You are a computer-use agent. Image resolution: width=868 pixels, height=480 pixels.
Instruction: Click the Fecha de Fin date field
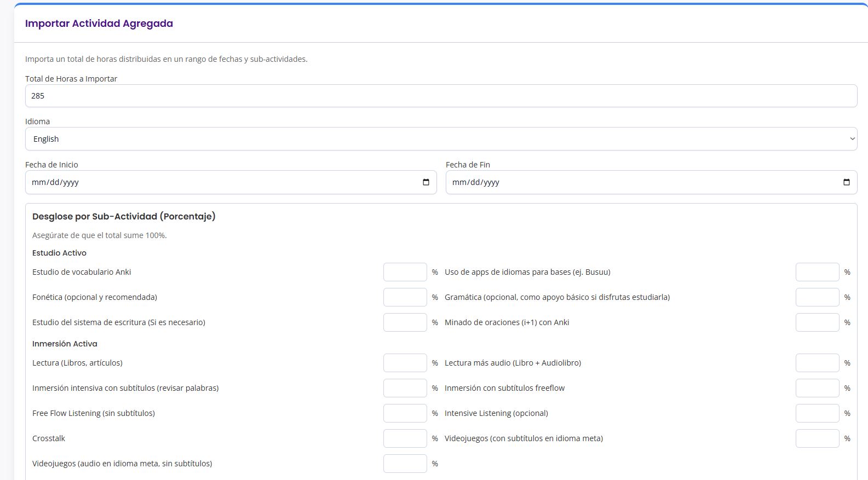point(641,182)
